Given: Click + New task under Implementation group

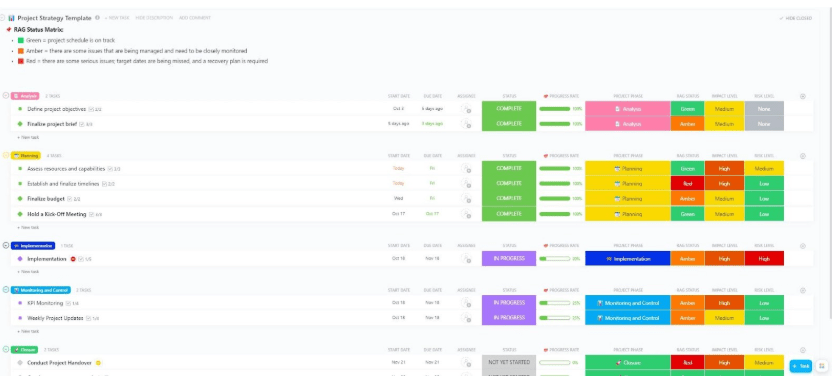Looking at the screenshot, I should (x=28, y=272).
